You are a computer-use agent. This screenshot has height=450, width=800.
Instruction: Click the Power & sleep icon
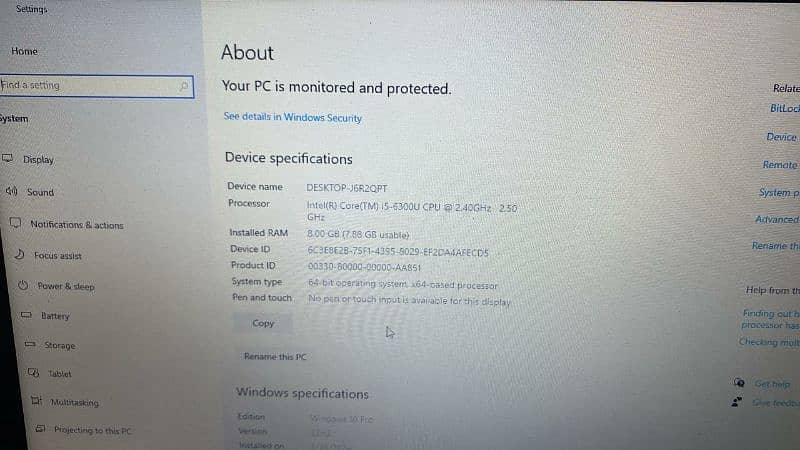(x=23, y=285)
